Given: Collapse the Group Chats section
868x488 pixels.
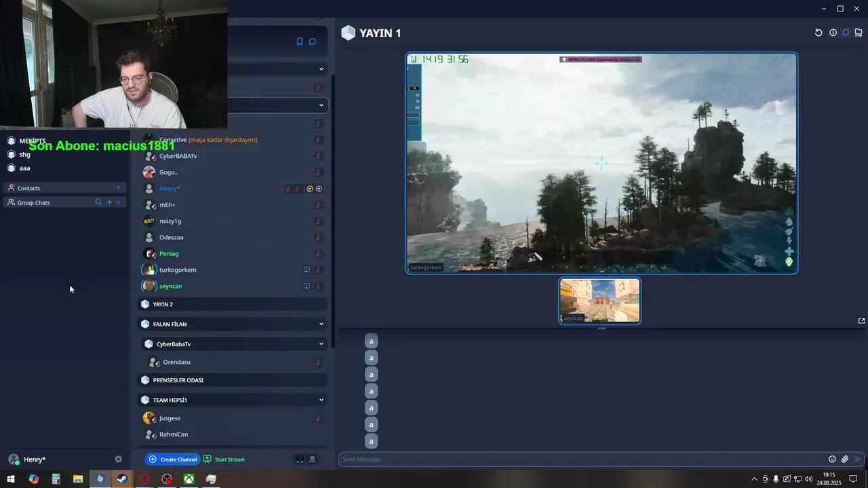Looking at the screenshot, I should tap(119, 202).
